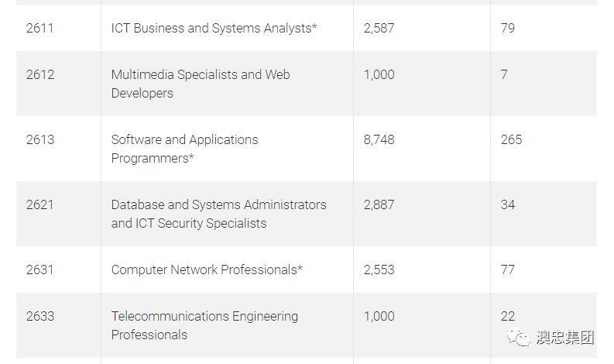Select the 2,553 ceiling value
The width and height of the screenshot is (614, 364).
pyautogui.click(x=379, y=270)
